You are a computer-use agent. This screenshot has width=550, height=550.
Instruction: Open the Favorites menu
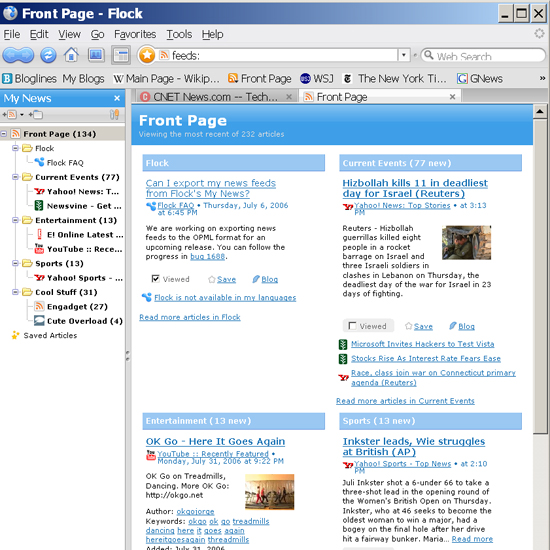click(x=135, y=34)
